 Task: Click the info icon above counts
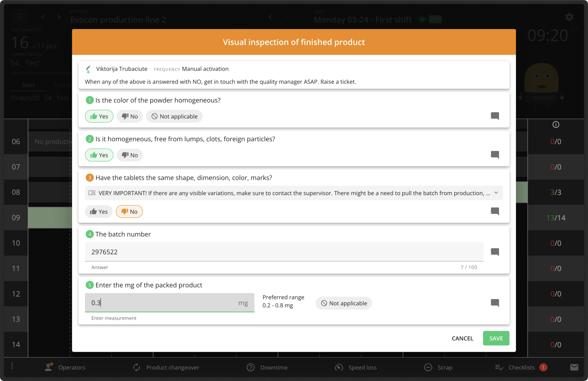click(556, 124)
